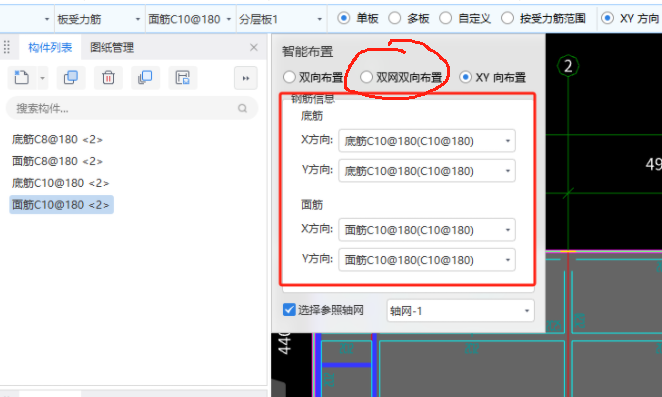The image size is (662, 397).
Task: Select the 多板 radio button
Action: 394,18
